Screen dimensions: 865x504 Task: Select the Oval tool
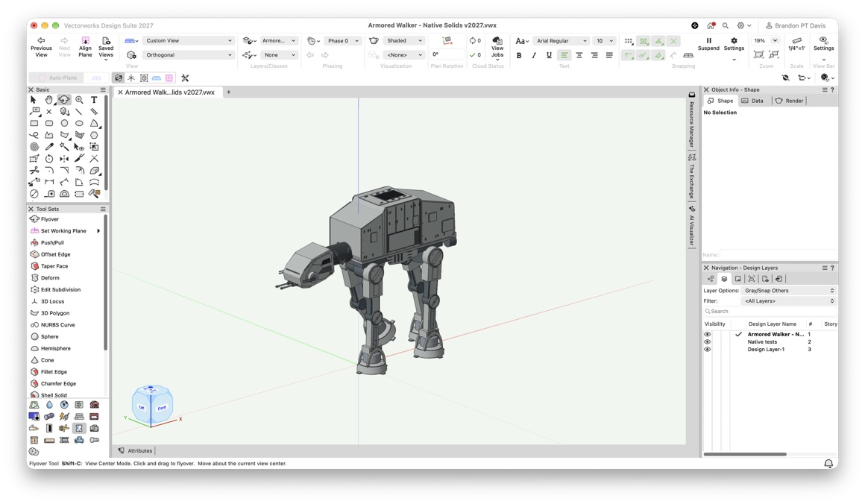tap(80, 124)
